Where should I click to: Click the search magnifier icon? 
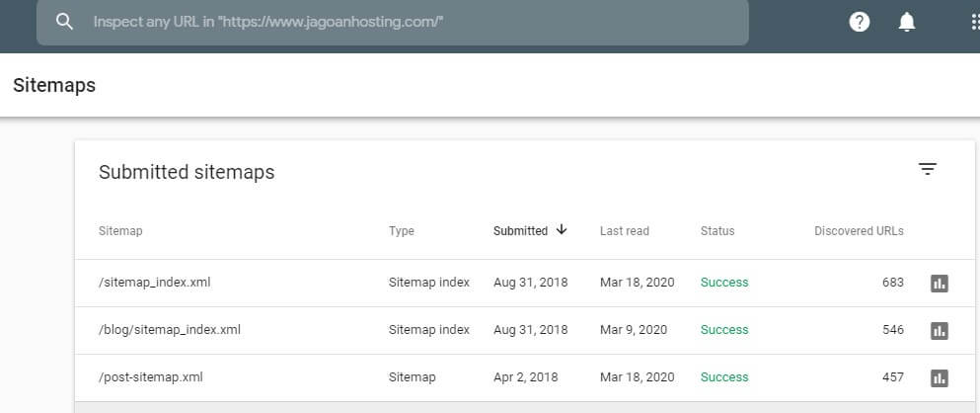[64, 22]
